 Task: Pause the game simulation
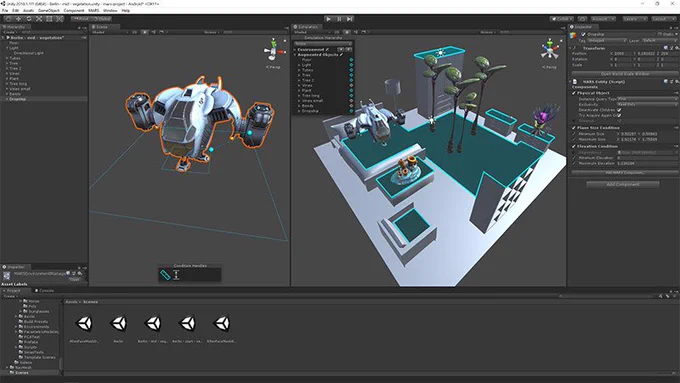(x=339, y=19)
